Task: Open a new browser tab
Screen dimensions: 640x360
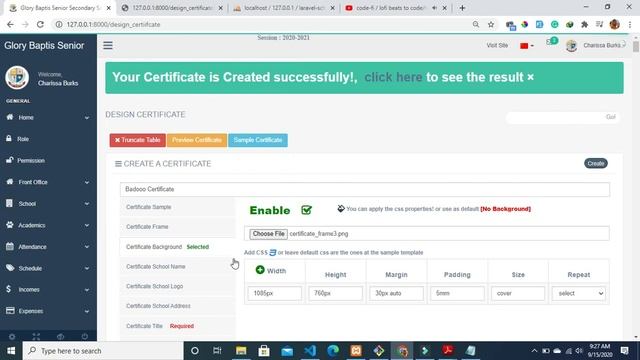Action: [462, 8]
